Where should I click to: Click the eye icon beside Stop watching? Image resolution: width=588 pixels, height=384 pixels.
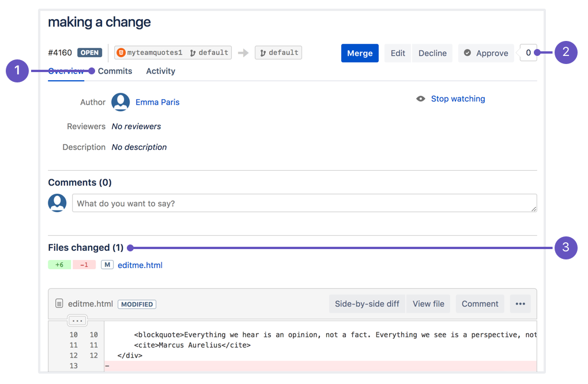(420, 99)
